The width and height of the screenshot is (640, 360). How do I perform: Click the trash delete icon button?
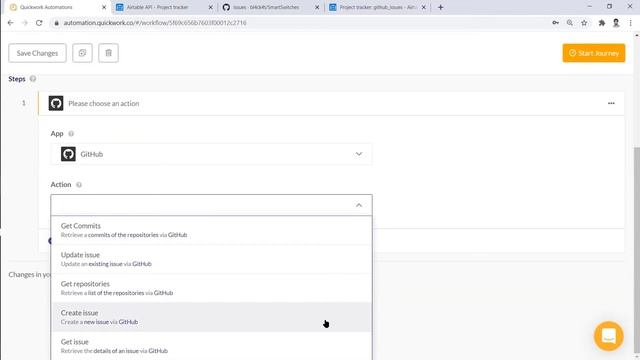tap(109, 53)
